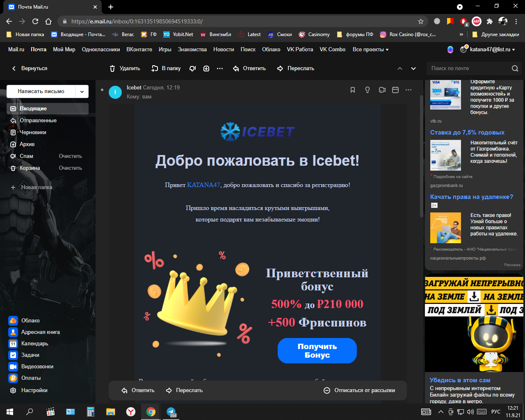Bookmark this page with the address bar star
Viewport: 525px width, 420px height.
point(421,21)
